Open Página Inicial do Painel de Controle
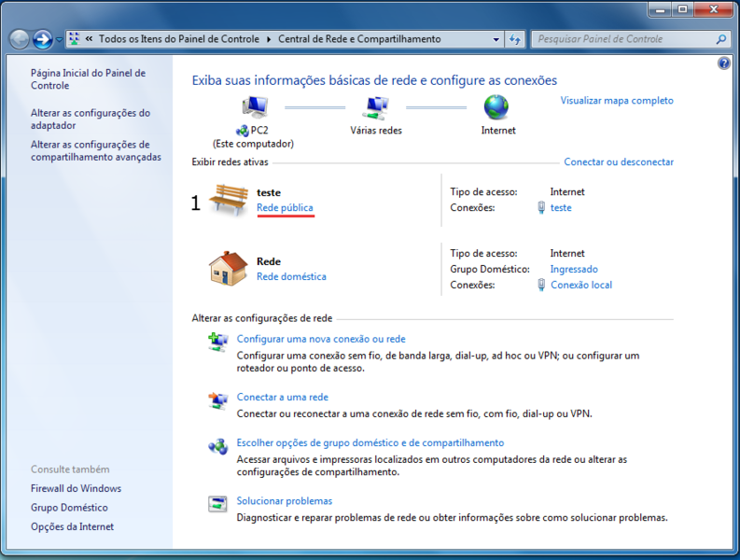The height and width of the screenshot is (560, 740). (89, 79)
